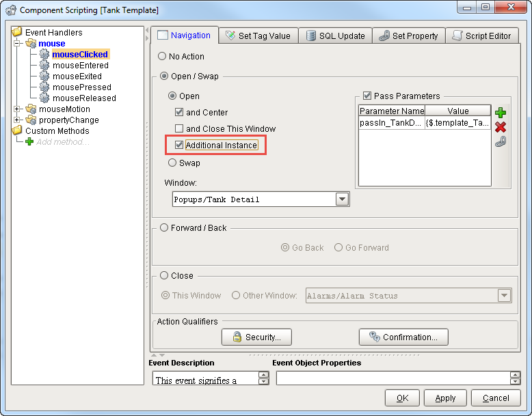
Task: Click the folder icon of mouseMotion node
Action: coord(31,109)
